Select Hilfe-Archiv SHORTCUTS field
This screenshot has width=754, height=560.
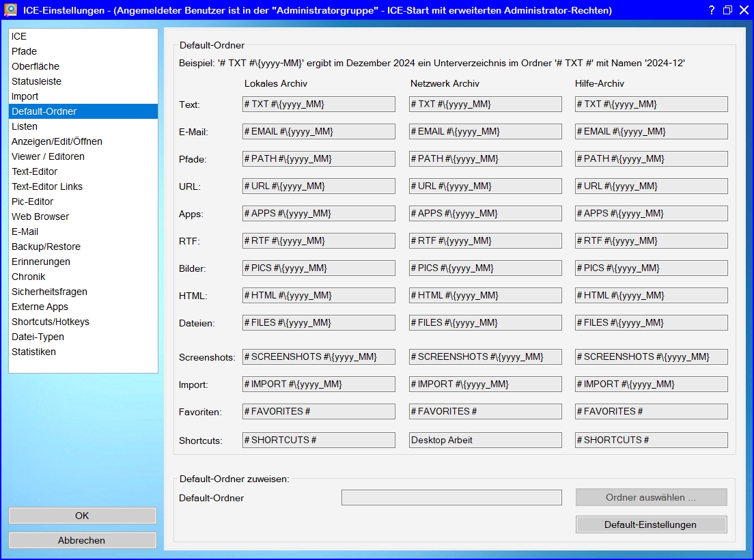[x=651, y=440]
